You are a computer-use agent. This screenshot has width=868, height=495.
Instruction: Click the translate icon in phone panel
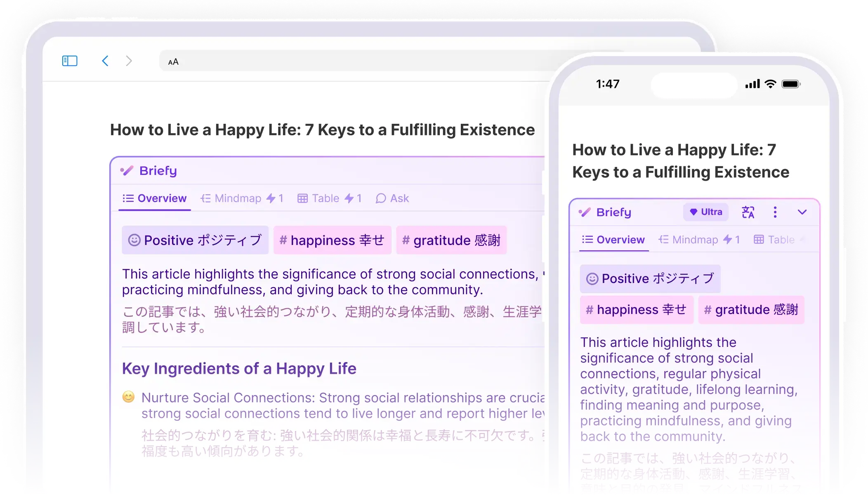pos(748,212)
